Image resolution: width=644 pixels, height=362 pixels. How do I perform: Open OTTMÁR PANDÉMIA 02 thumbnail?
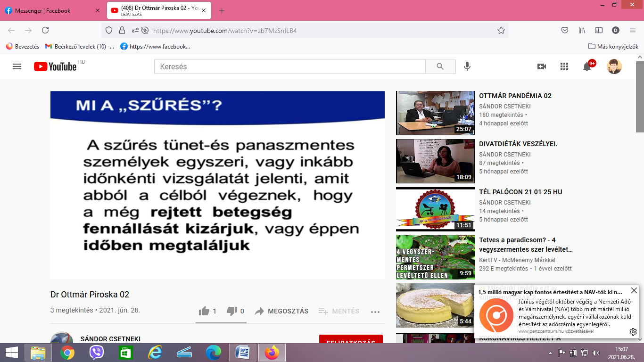pyautogui.click(x=436, y=113)
